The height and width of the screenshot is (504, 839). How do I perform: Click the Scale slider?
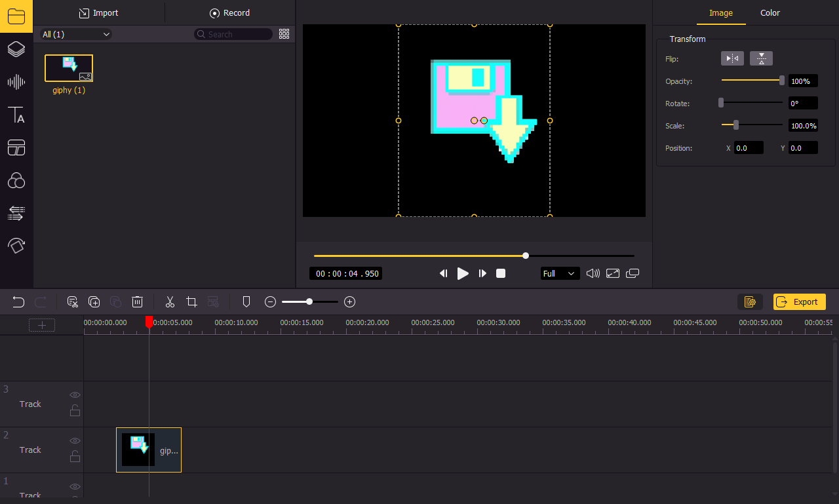click(x=752, y=125)
